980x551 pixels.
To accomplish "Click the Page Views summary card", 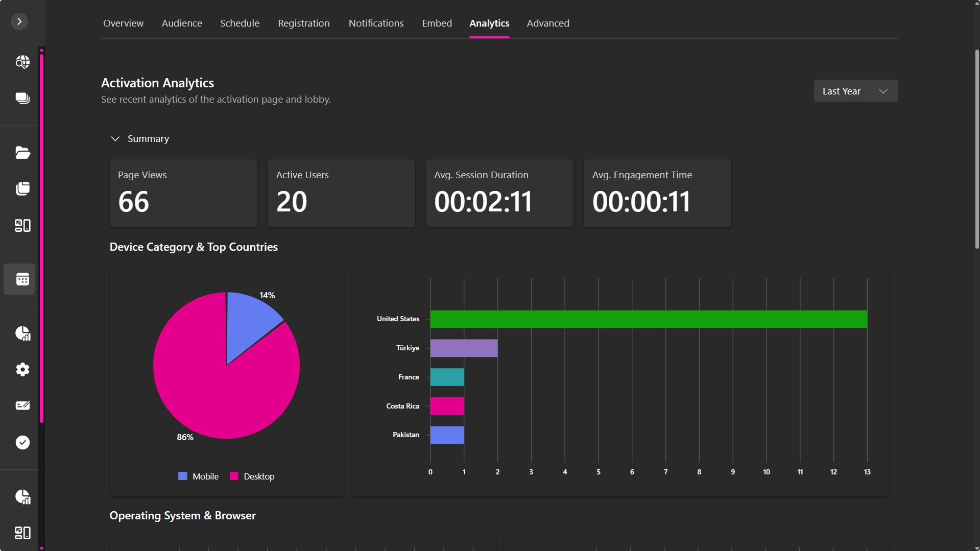I will click(183, 193).
